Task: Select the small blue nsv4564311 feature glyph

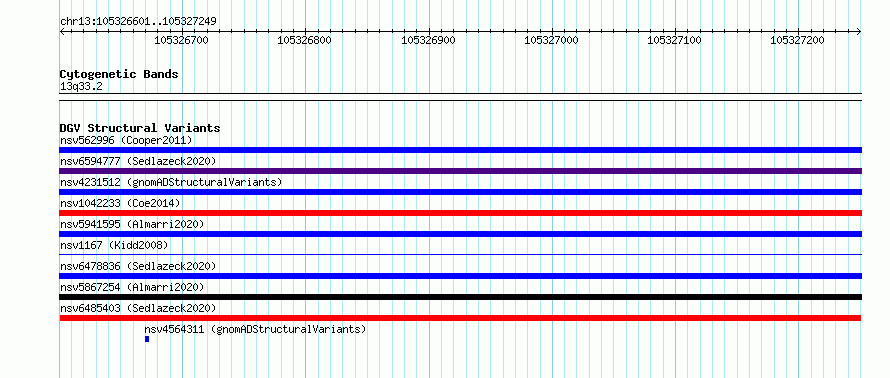Action: tap(147, 339)
